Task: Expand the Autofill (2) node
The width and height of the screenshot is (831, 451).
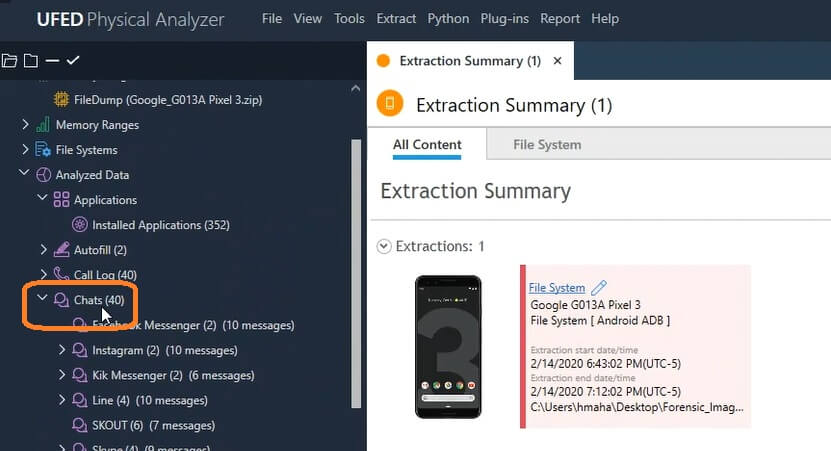Action: pyautogui.click(x=43, y=249)
